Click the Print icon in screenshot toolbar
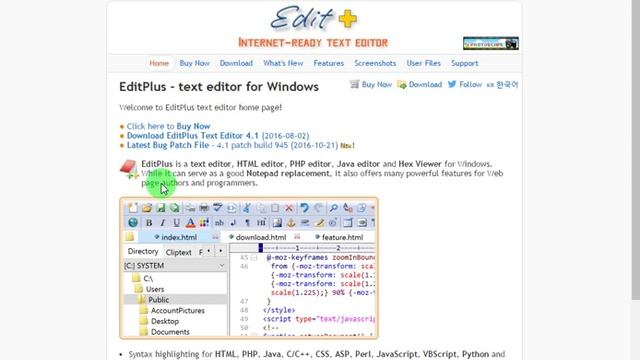 204,208
